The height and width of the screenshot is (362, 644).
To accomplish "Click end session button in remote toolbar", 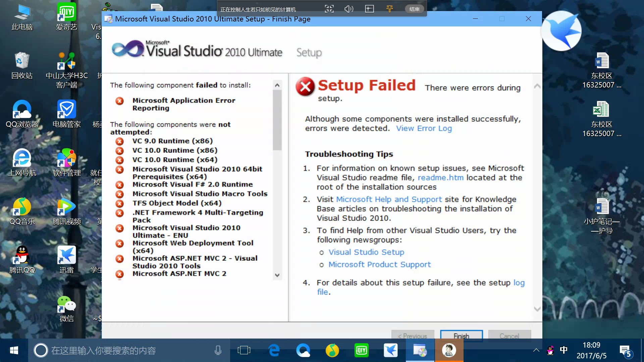I will tap(414, 9).
